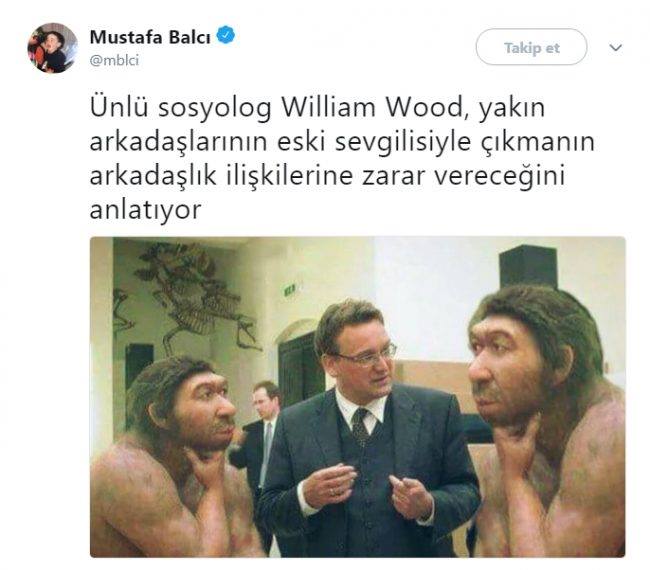This screenshot has width=650, height=570.
Task: Open Mustafa Balcı's profile picture
Action: pos(52,48)
